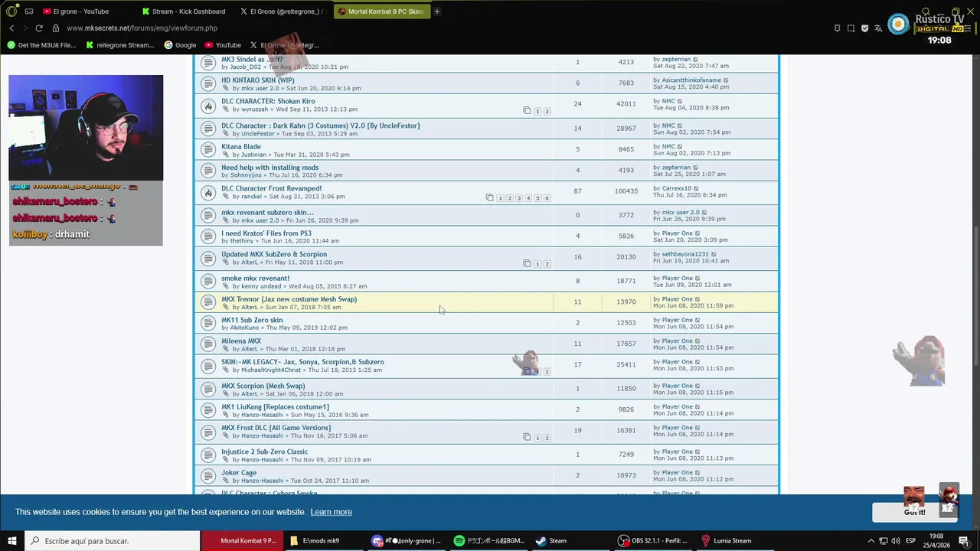Open Discord only-grone taskbar item
Screen dimensions: 980x551
coord(406,541)
